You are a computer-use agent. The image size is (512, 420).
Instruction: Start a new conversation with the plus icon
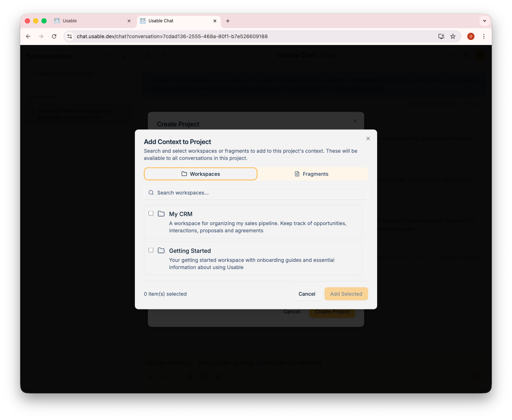point(124,57)
